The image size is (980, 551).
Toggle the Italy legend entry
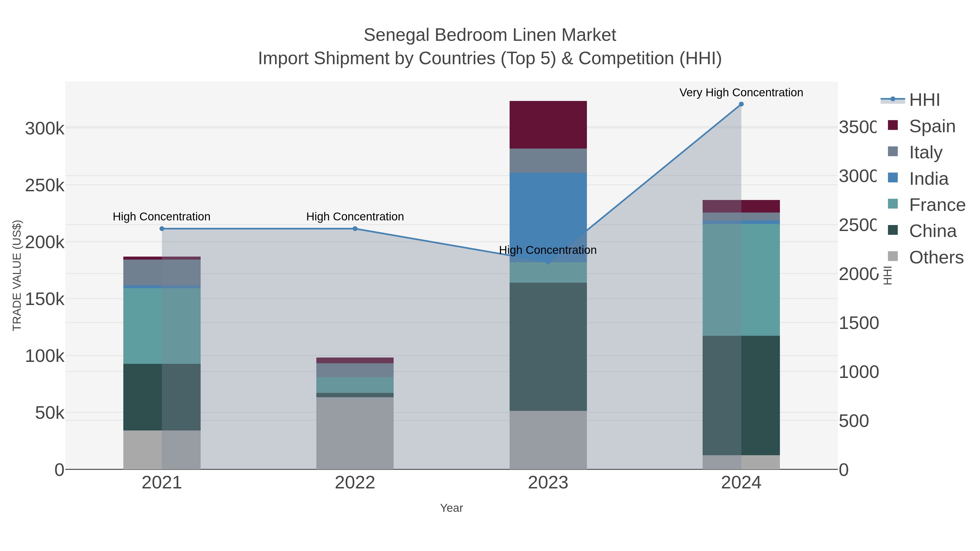[x=915, y=152]
